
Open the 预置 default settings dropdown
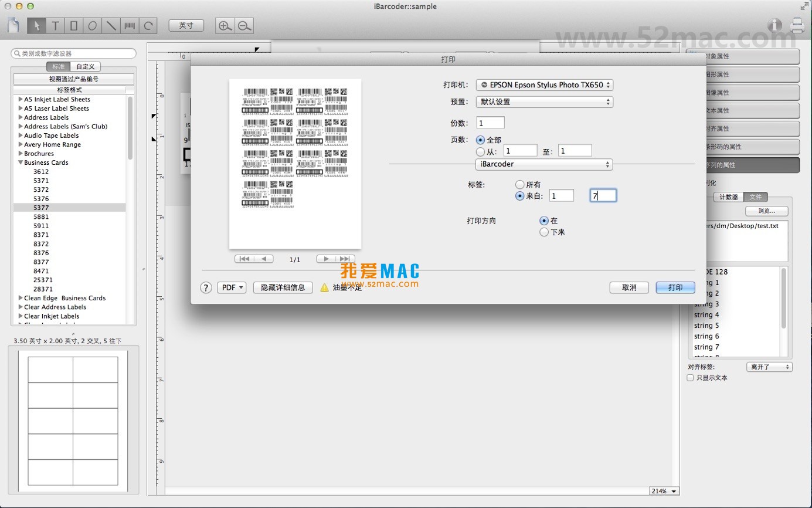click(x=544, y=101)
